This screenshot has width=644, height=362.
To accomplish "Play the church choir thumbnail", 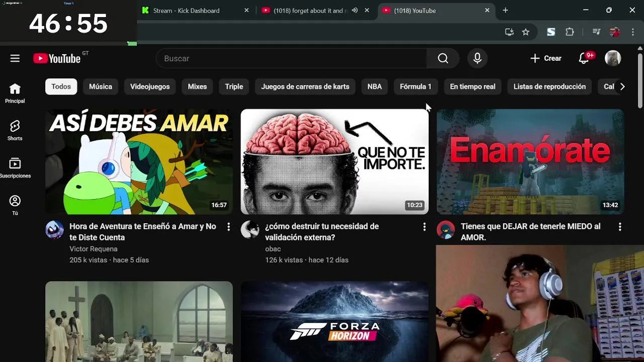I will tap(139, 322).
